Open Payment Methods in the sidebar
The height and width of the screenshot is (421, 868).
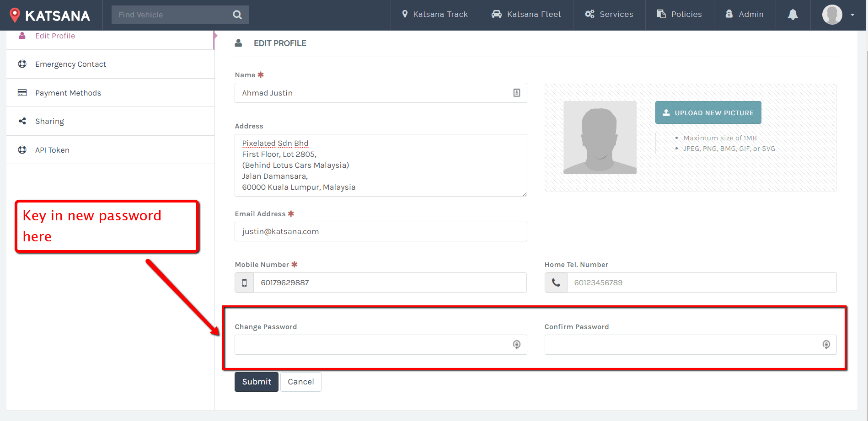coord(68,93)
